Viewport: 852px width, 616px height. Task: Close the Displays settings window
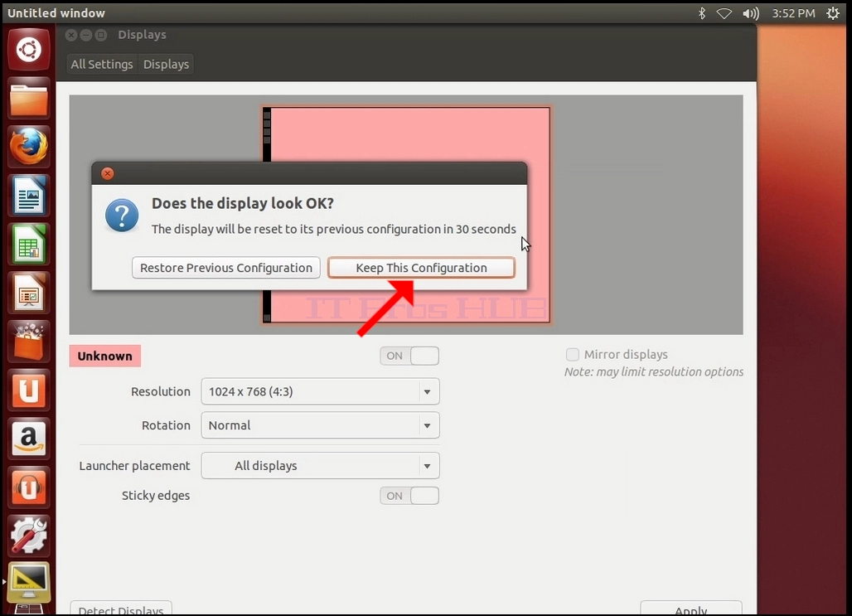click(71, 35)
